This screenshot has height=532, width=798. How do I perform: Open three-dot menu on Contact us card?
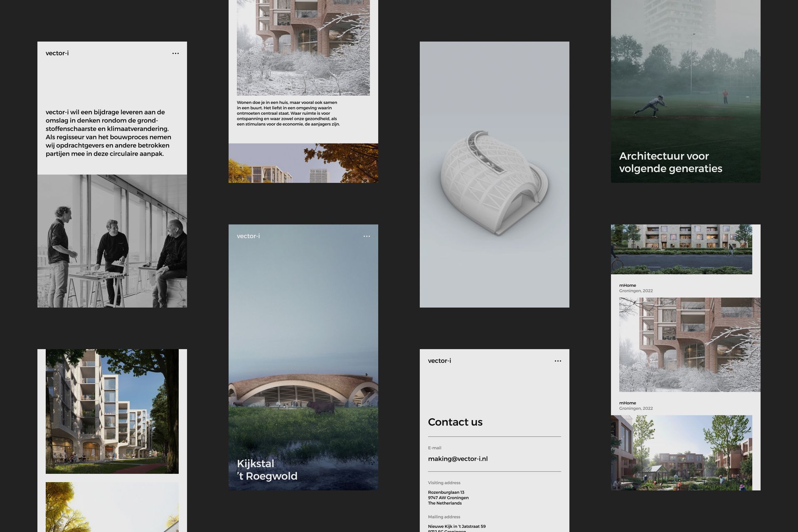pos(558,361)
